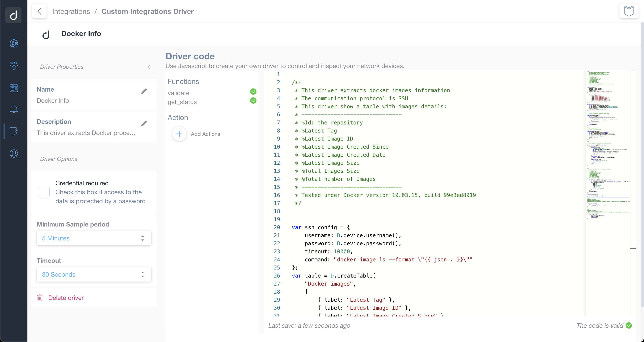Click code line 24 docker command string
This screenshot has width=644, height=342.
click(403, 260)
